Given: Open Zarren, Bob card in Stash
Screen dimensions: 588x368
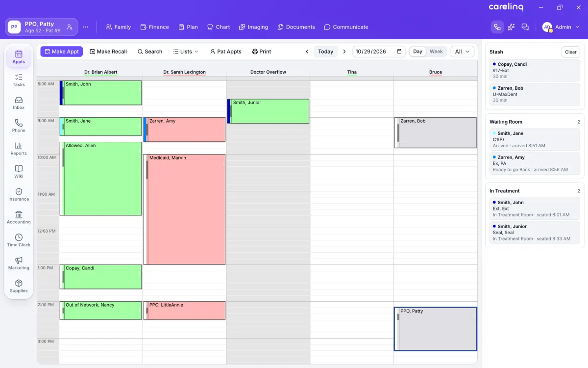Looking at the screenshot, I should [535, 94].
